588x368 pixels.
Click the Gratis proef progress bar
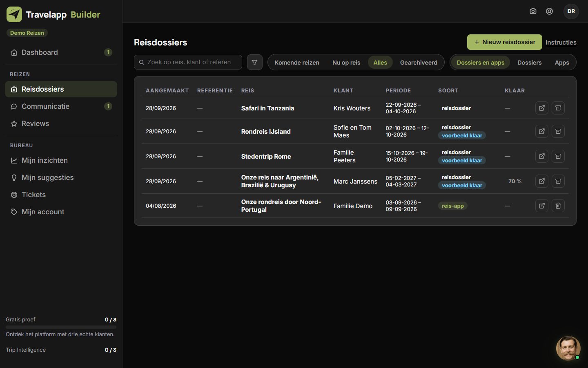[61, 327]
